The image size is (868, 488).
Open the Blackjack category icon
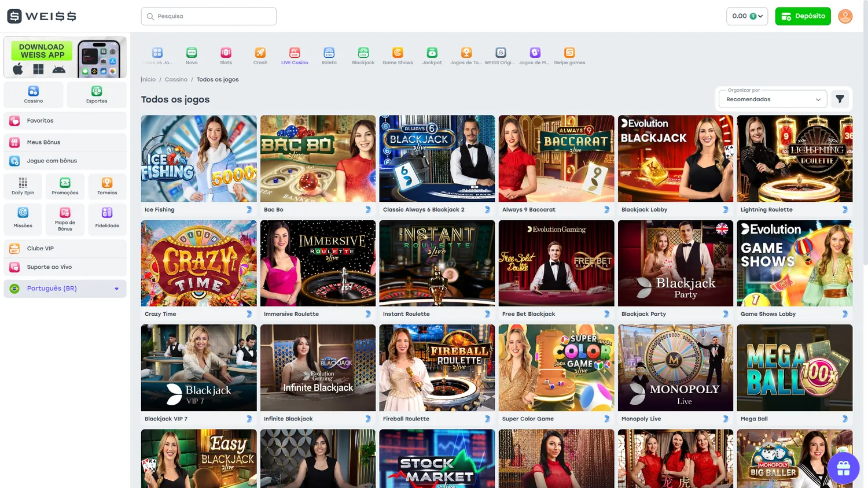tap(363, 56)
